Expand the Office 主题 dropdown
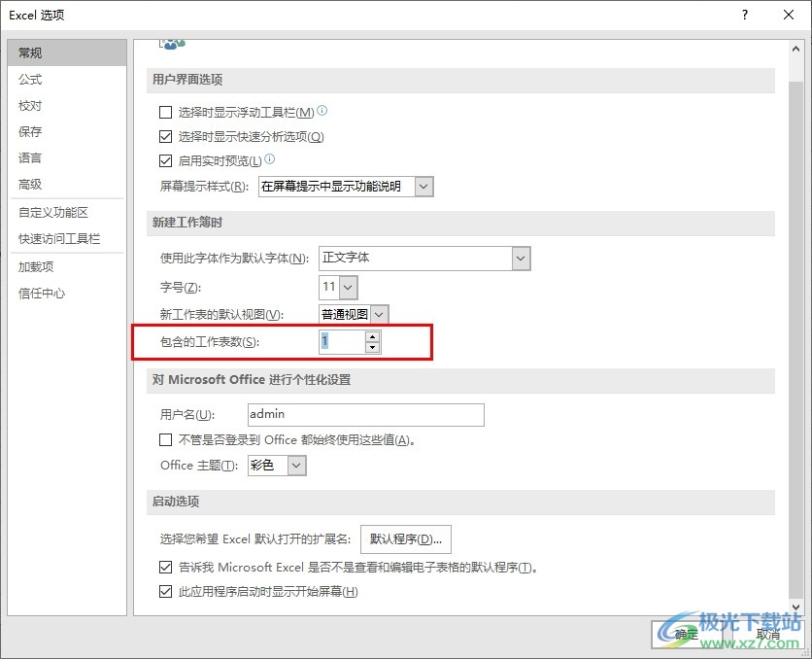 pyautogui.click(x=296, y=466)
